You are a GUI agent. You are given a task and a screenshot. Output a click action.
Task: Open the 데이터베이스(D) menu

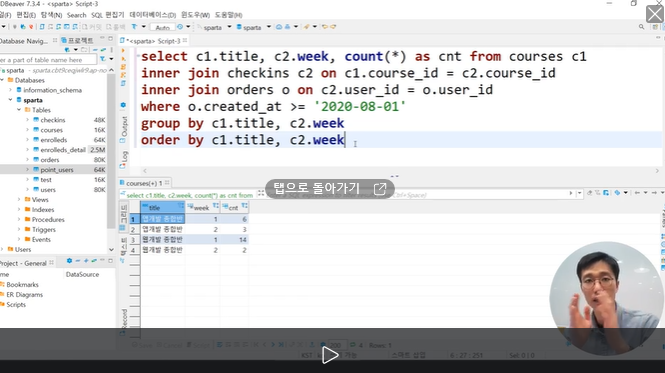coord(153,15)
